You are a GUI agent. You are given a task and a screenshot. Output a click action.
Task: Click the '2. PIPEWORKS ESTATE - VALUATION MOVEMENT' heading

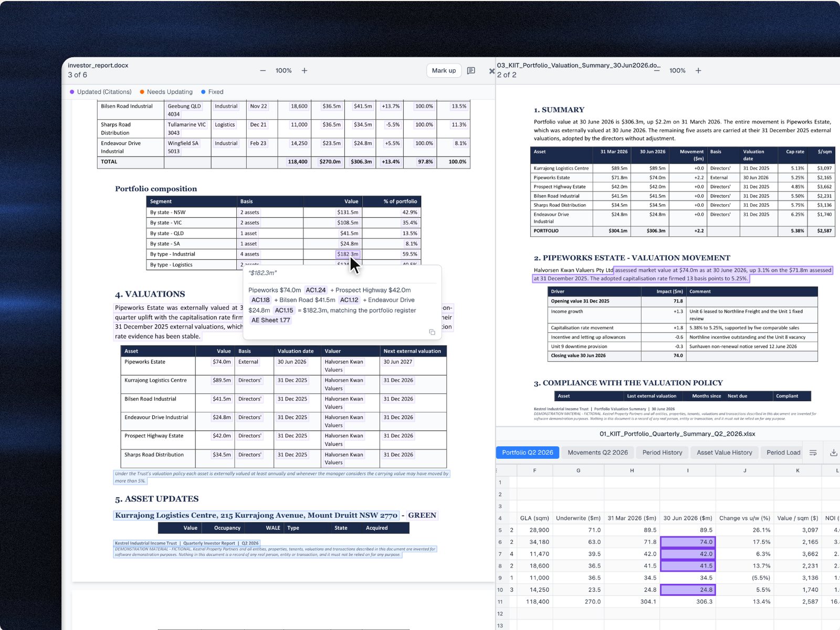[632, 258]
